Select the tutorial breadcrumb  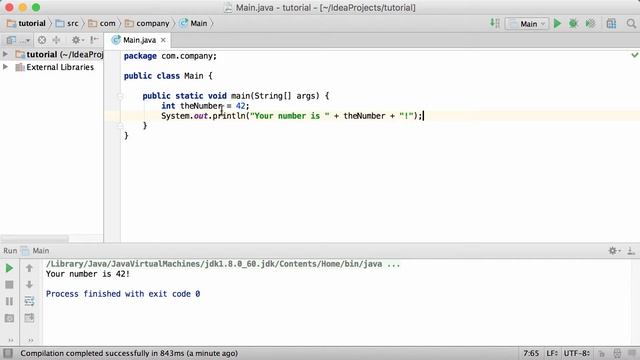coord(27,23)
